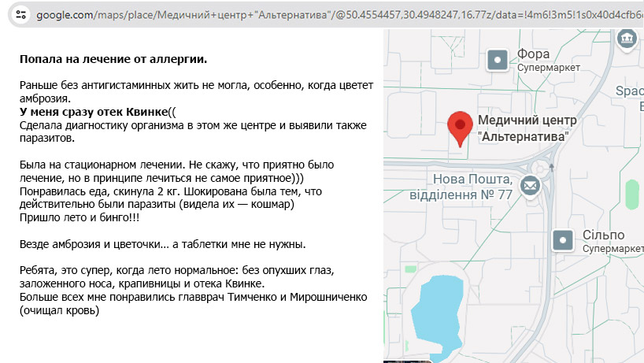644x363 pixels.
Task: Click the partially visible Spac label on map
Action: click(629, 92)
